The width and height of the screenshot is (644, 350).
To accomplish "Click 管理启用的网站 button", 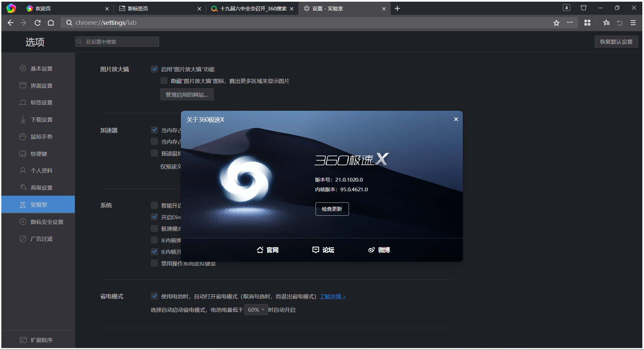I will [187, 95].
